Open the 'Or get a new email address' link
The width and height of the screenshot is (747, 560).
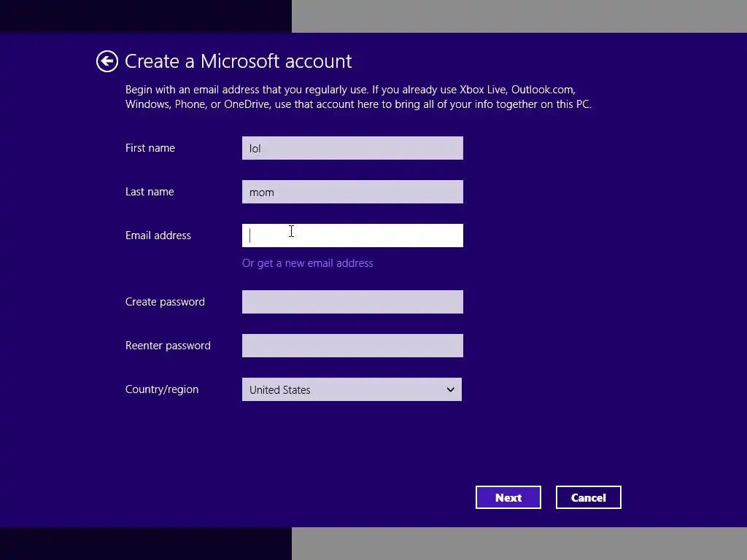coord(308,263)
